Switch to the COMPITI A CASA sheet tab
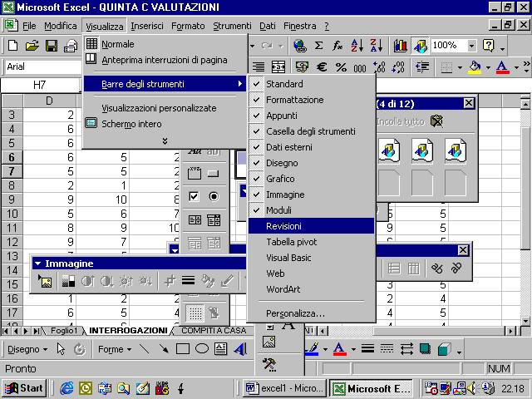This screenshot has height=399, width=532. [x=214, y=331]
